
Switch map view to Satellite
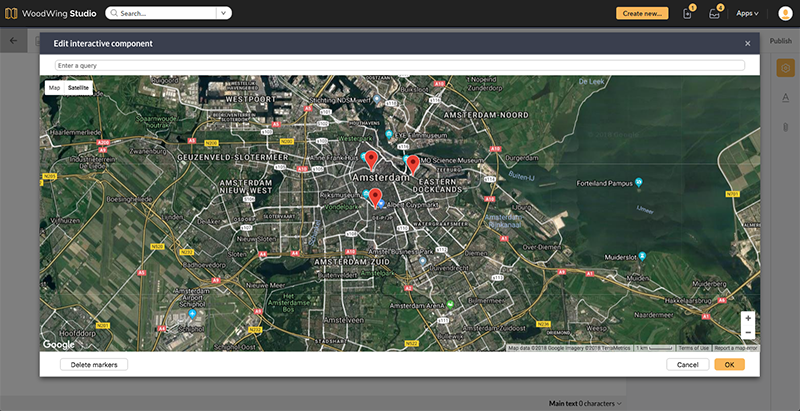(x=78, y=88)
